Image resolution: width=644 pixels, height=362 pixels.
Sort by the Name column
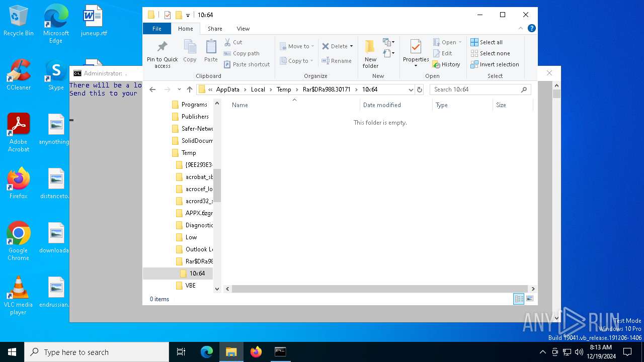coord(294,105)
